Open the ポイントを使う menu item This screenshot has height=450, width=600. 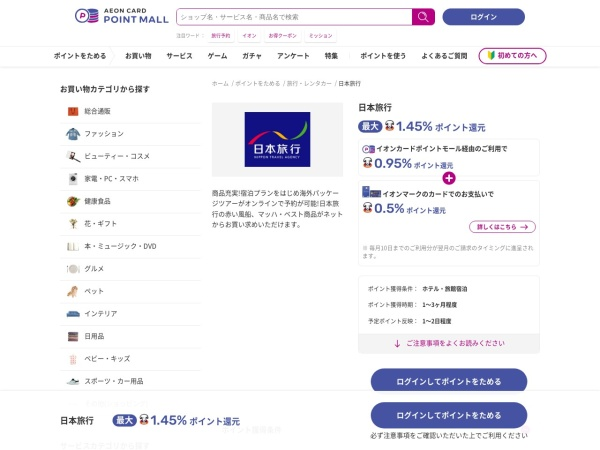click(x=383, y=56)
